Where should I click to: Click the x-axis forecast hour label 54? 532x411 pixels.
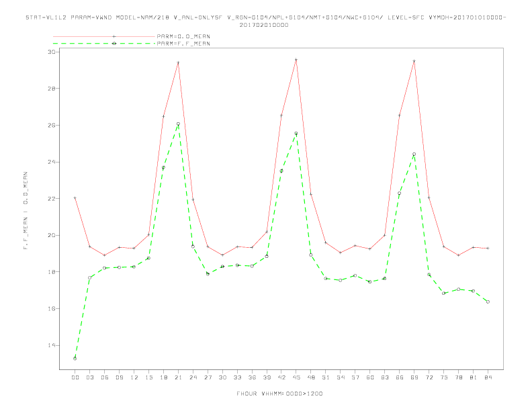pos(341,377)
